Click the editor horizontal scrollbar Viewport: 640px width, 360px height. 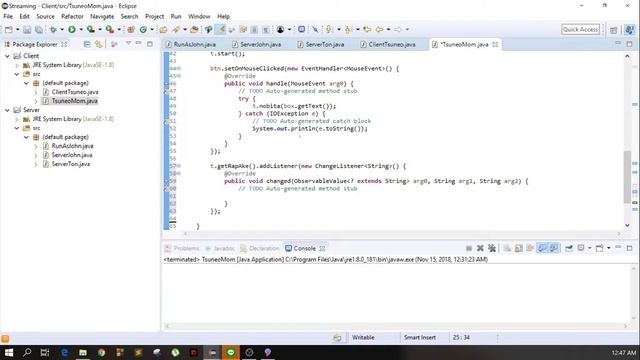coord(402,234)
